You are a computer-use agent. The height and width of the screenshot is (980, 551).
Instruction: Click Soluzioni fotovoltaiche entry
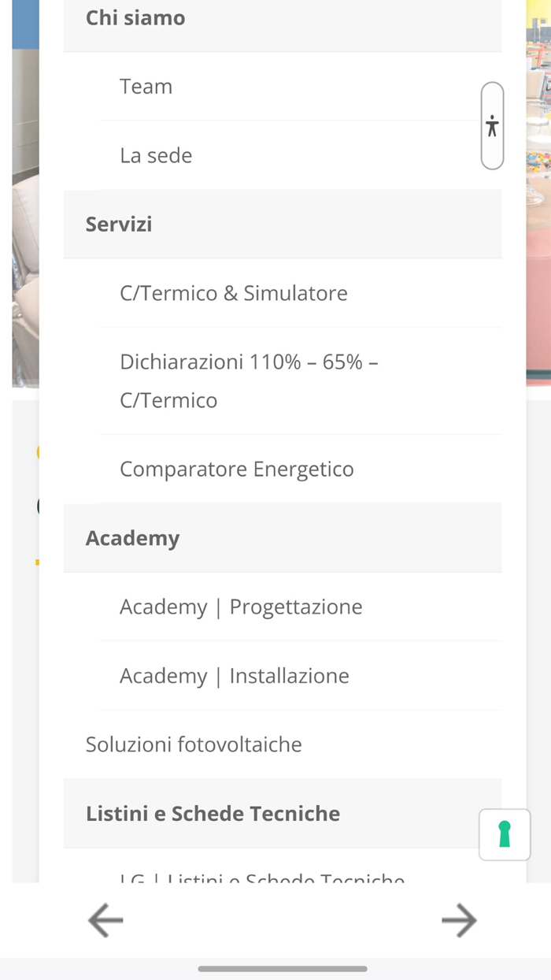(194, 744)
